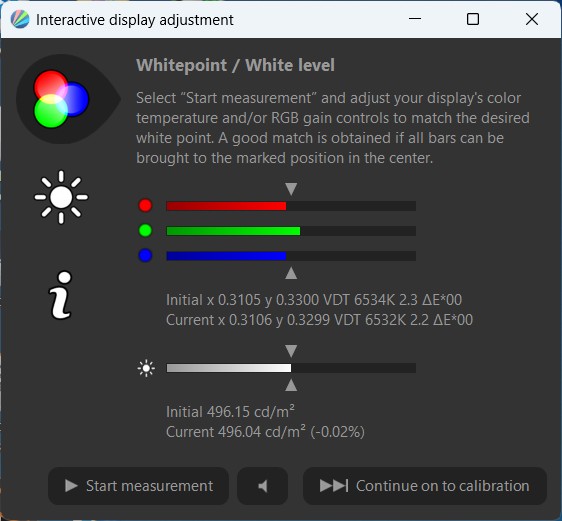Select the large sun white level icon
Image resolution: width=562 pixels, height=521 pixels.
click(61, 197)
